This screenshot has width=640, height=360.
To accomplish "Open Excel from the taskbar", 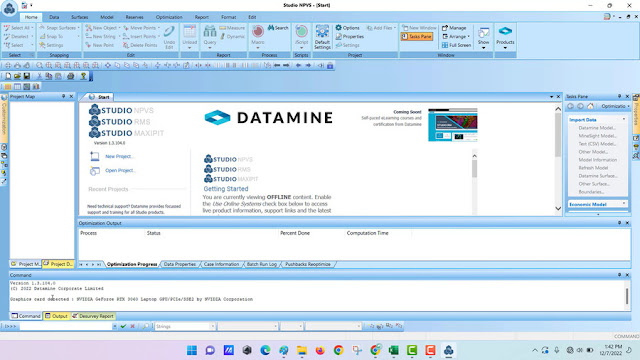I will 393,350.
